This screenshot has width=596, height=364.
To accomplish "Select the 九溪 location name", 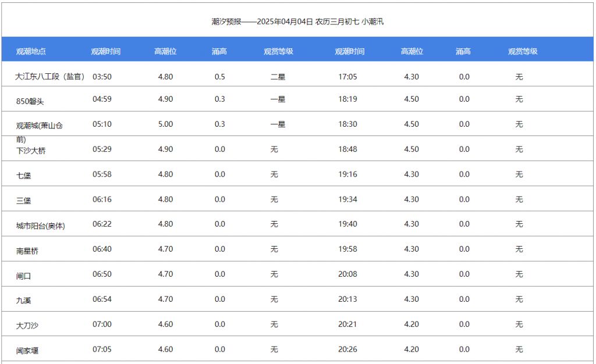I will coord(24,301).
